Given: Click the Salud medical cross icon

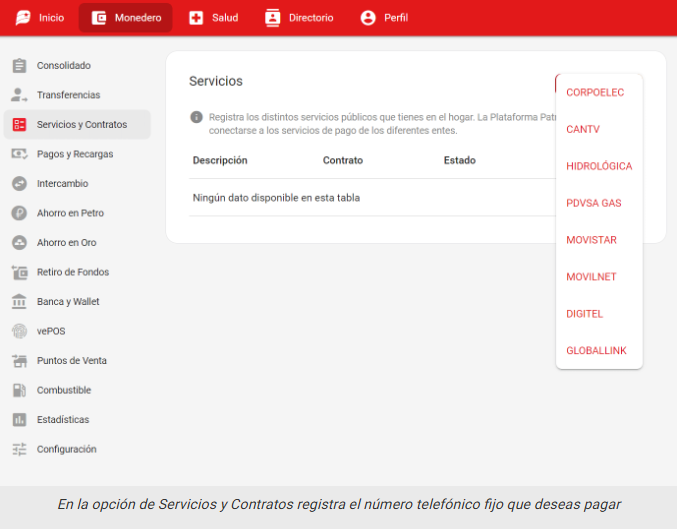Looking at the screenshot, I should coord(196,18).
